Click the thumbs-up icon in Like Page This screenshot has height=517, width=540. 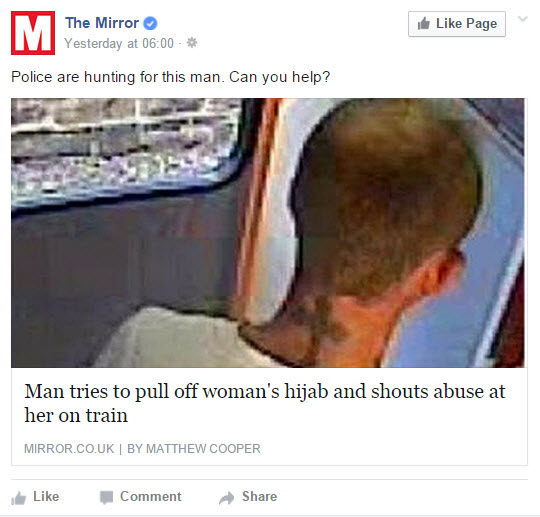[424, 24]
